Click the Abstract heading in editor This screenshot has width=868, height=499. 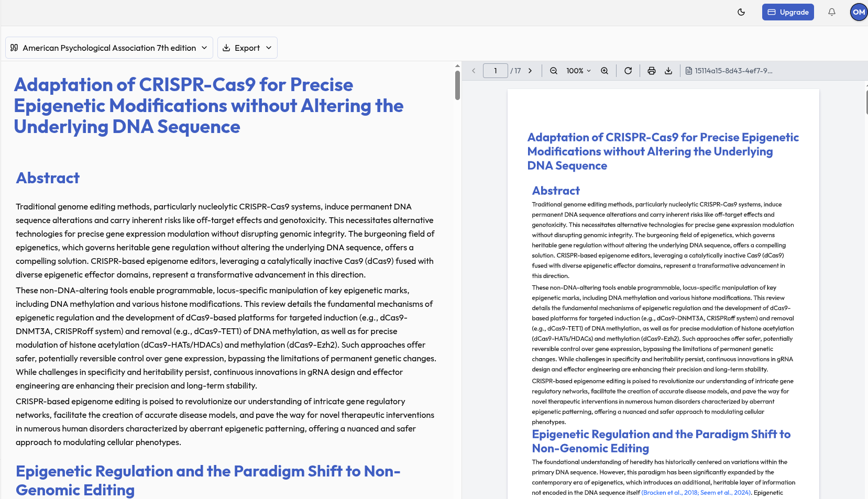coord(48,178)
